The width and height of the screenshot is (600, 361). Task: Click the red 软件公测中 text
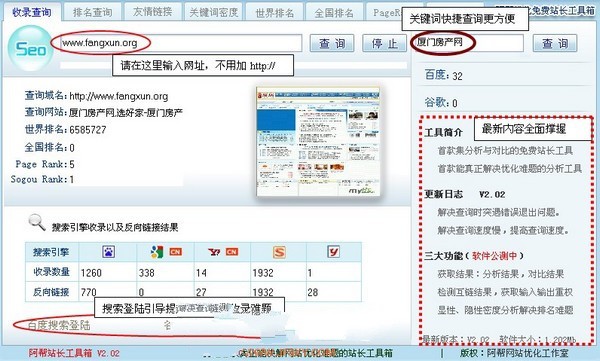point(494,256)
